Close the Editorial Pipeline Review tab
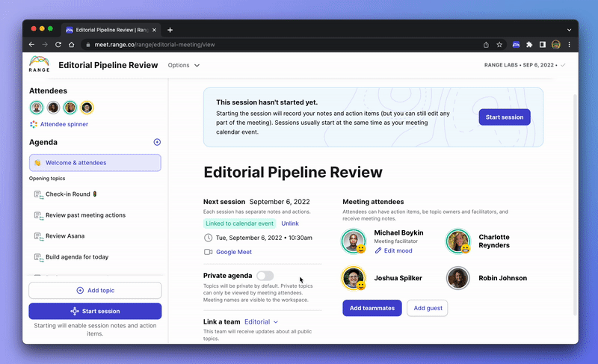This screenshot has width=598, height=364. (155, 30)
